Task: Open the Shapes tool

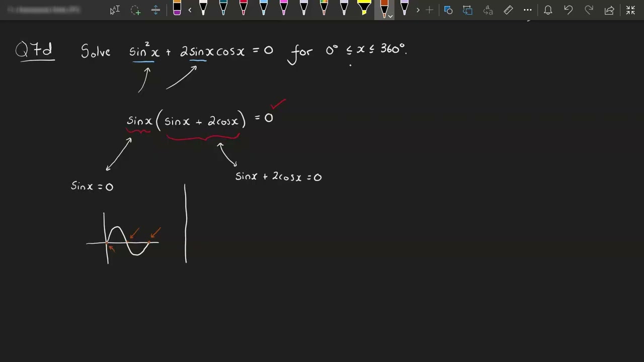Action: pos(448,10)
